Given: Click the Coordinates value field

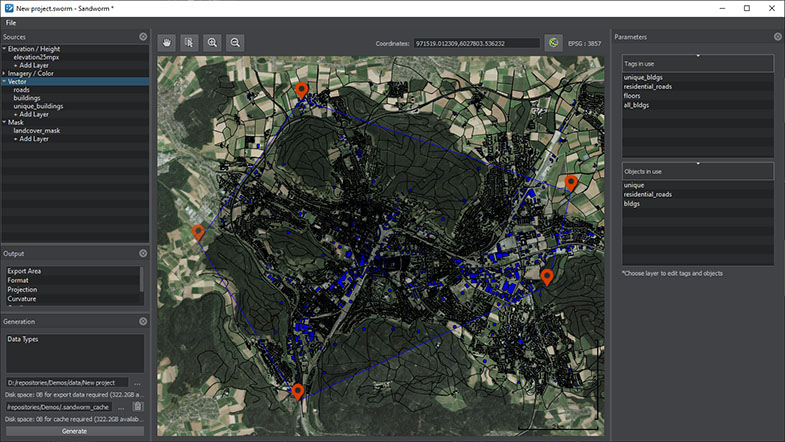Looking at the screenshot, I should click(x=477, y=44).
